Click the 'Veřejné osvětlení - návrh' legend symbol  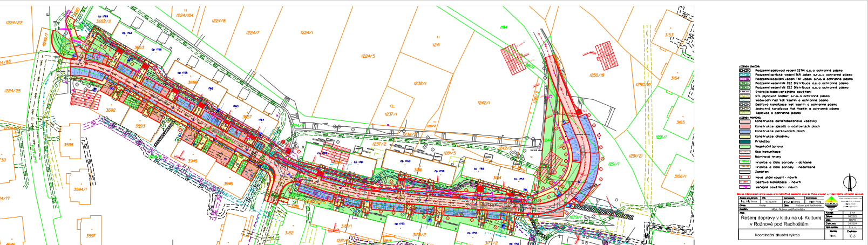point(744,187)
